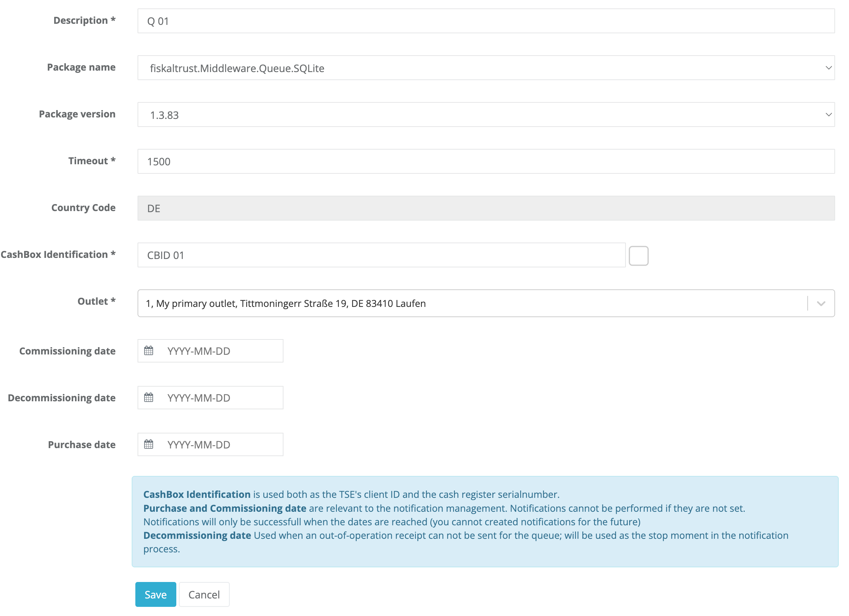Open the Decommissioning date calendar icon
The width and height of the screenshot is (849, 616).
click(149, 398)
